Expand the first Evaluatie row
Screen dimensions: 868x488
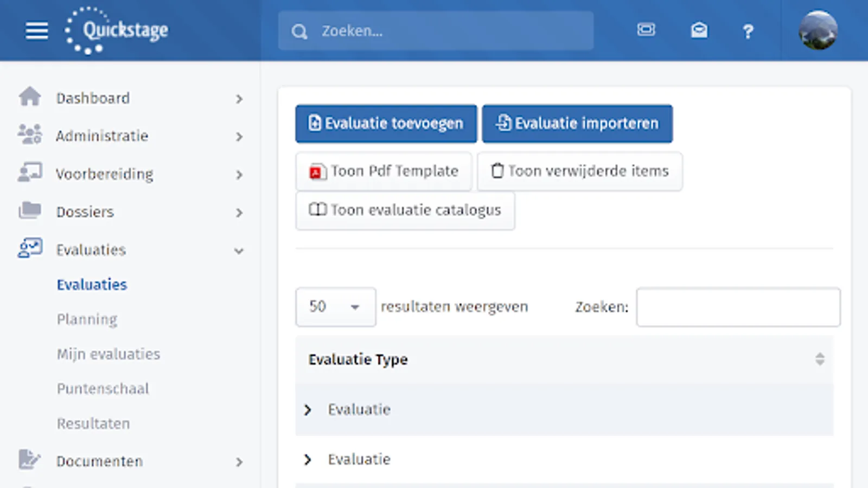pyautogui.click(x=308, y=410)
